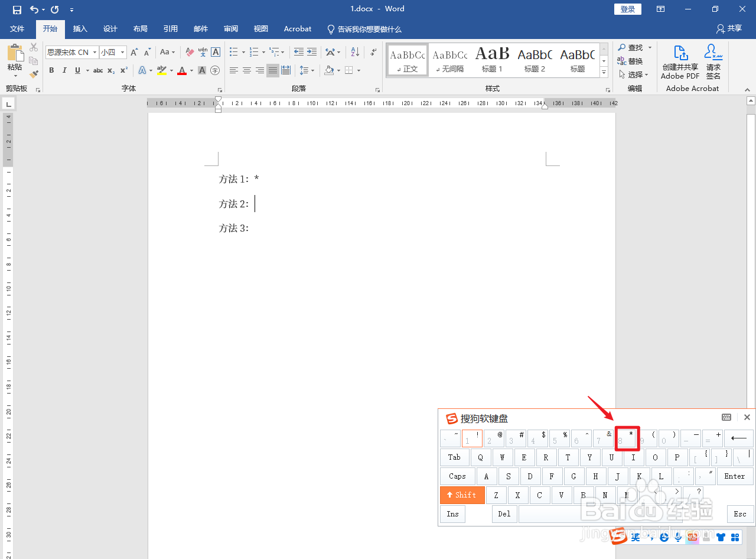Toggle Italic formatting
The height and width of the screenshot is (559, 756).
pyautogui.click(x=64, y=70)
